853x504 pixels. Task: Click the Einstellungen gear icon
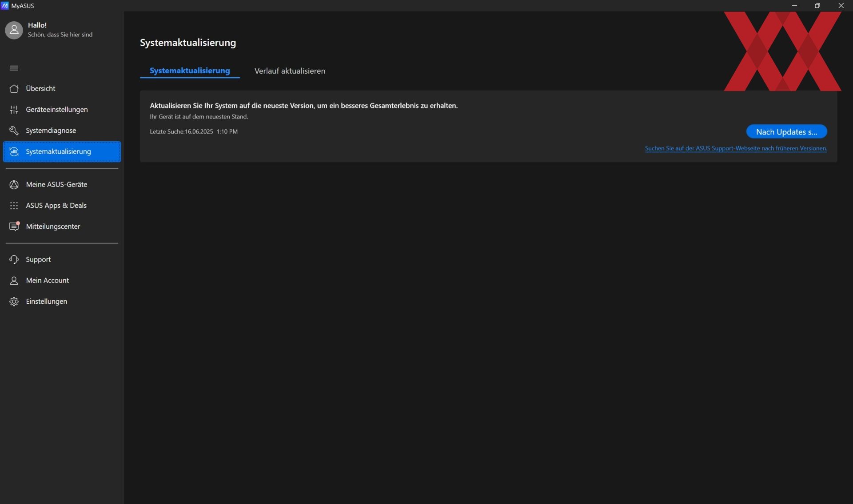pyautogui.click(x=14, y=302)
